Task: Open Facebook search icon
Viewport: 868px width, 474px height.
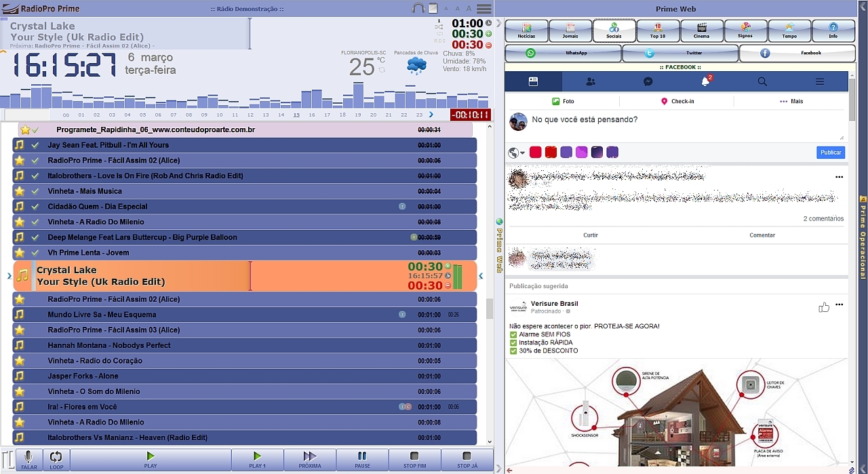Action: pyautogui.click(x=762, y=81)
